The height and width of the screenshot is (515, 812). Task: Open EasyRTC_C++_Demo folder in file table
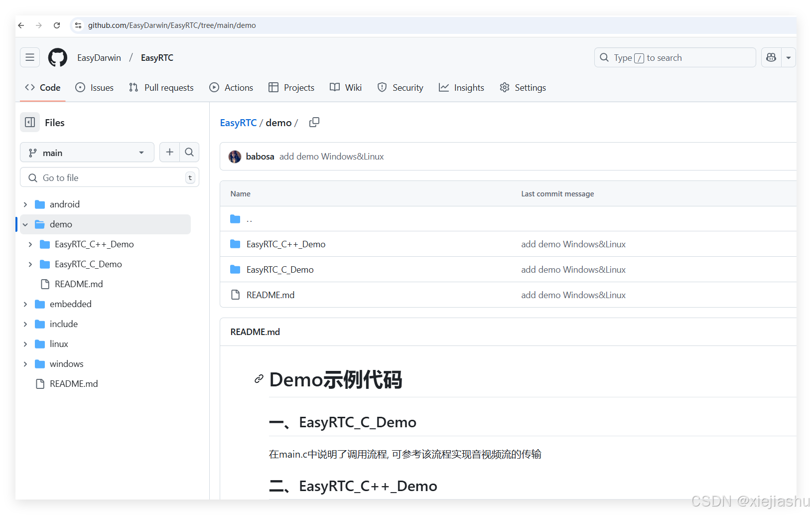point(286,244)
